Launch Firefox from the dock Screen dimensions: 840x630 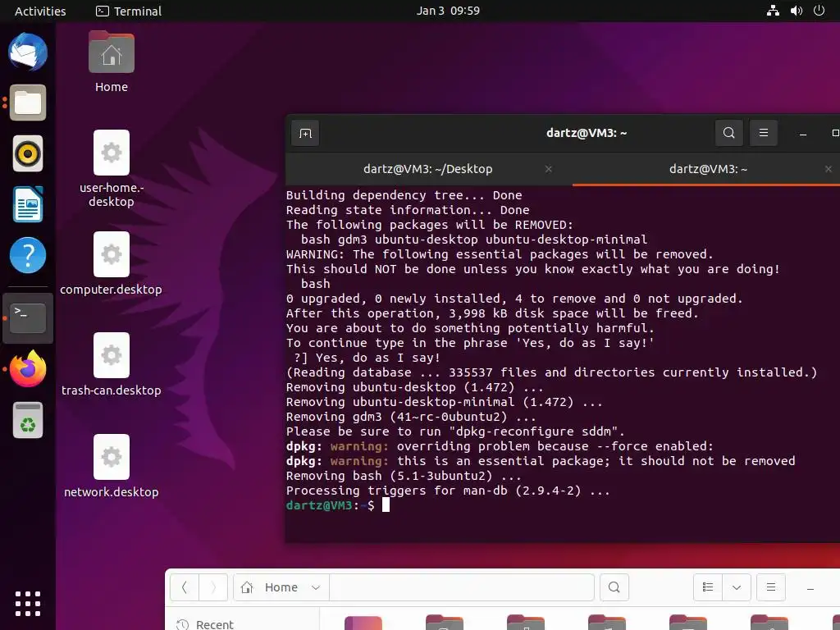pyautogui.click(x=28, y=368)
